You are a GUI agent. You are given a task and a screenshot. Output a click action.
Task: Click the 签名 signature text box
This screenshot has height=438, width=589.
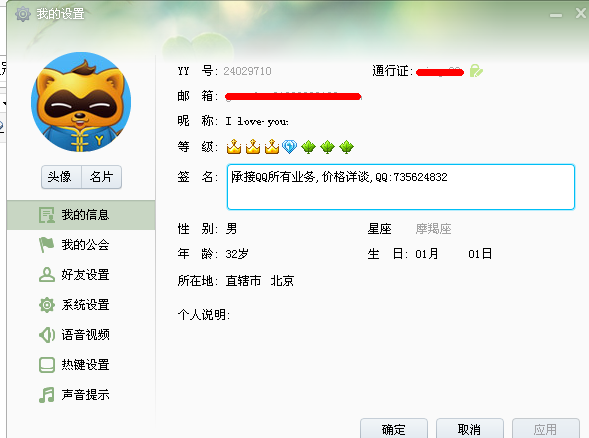(x=401, y=187)
